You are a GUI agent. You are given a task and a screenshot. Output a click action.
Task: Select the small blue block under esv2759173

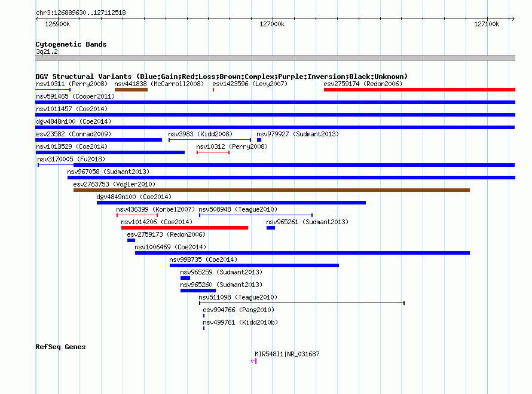(x=131, y=240)
